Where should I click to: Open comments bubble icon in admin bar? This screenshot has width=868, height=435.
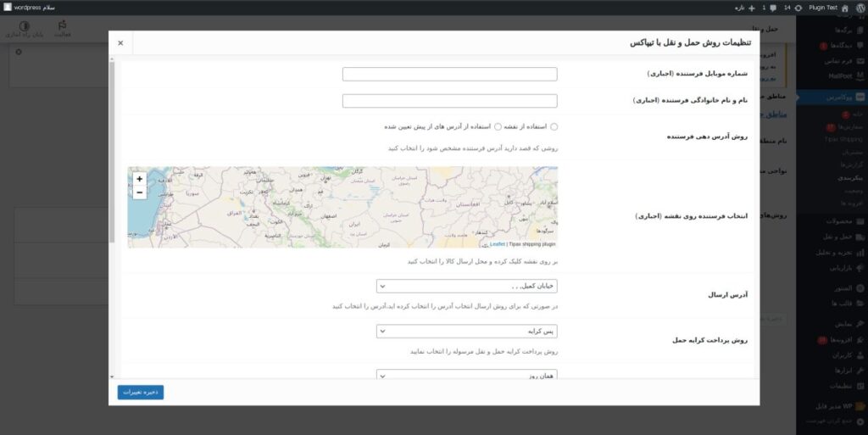pos(773,8)
